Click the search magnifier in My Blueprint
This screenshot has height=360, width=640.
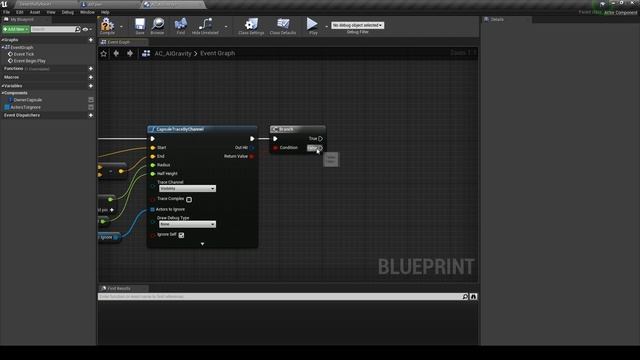(78, 29)
